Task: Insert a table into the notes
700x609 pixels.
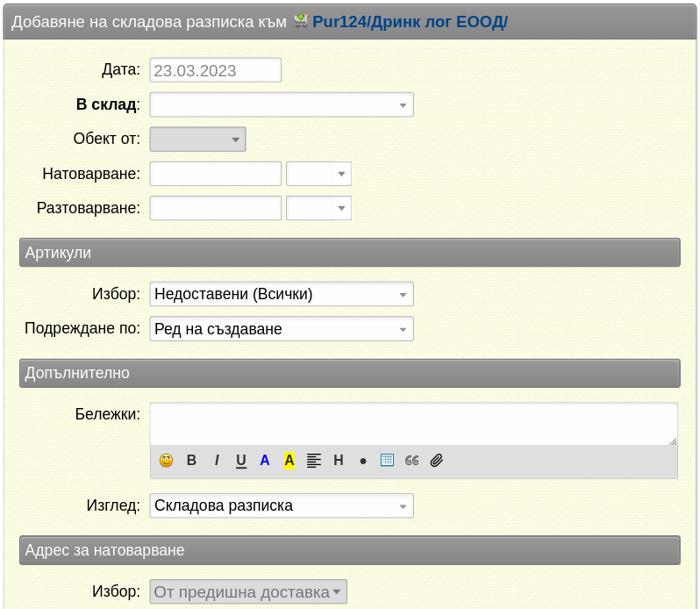Action: tap(387, 460)
